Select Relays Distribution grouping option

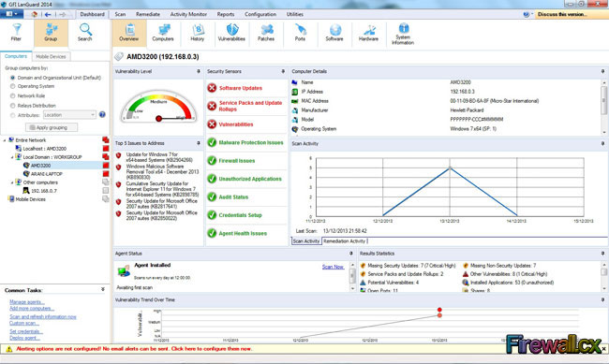[x=13, y=106]
